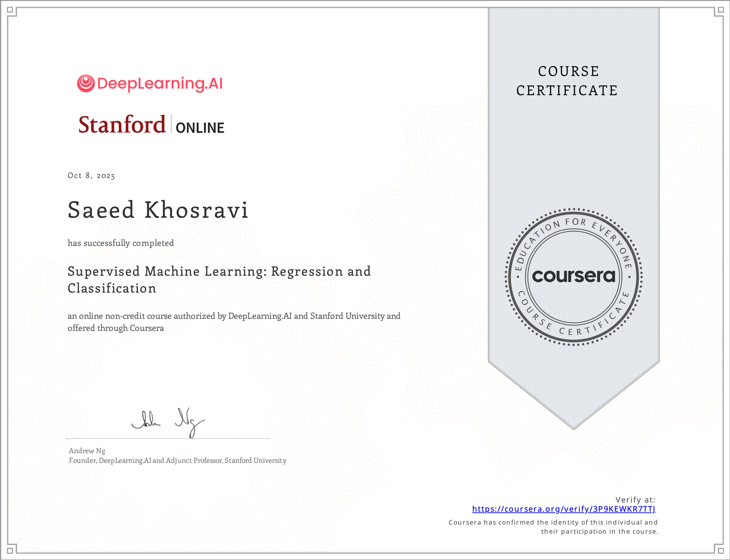
Task: Open the coursera.org verify link
Action: (x=564, y=509)
